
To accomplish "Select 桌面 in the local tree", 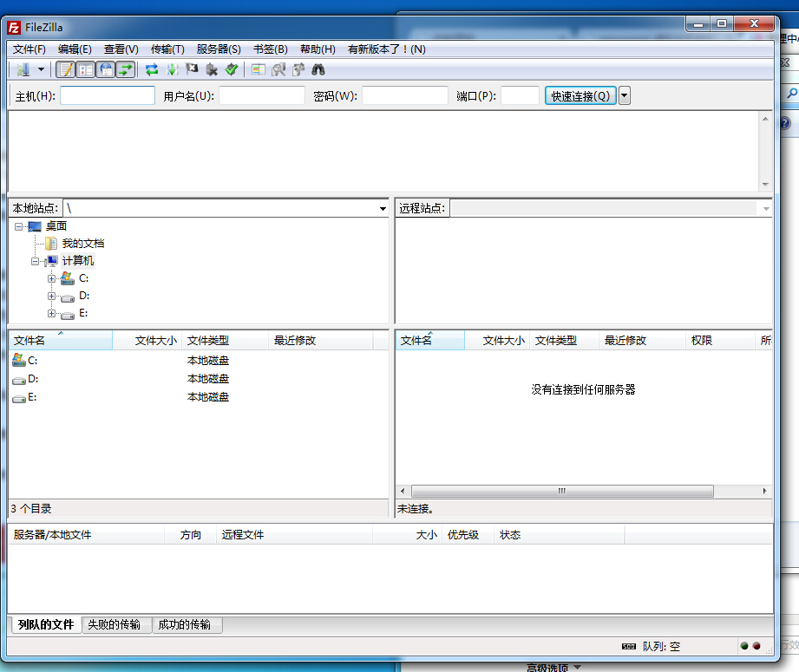I will pyautogui.click(x=56, y=225).
